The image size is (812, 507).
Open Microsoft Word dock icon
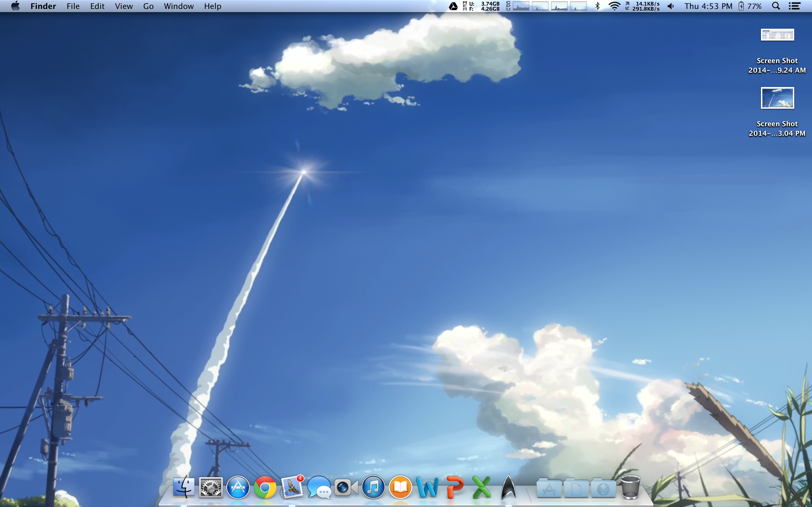(x=427, y=487)
